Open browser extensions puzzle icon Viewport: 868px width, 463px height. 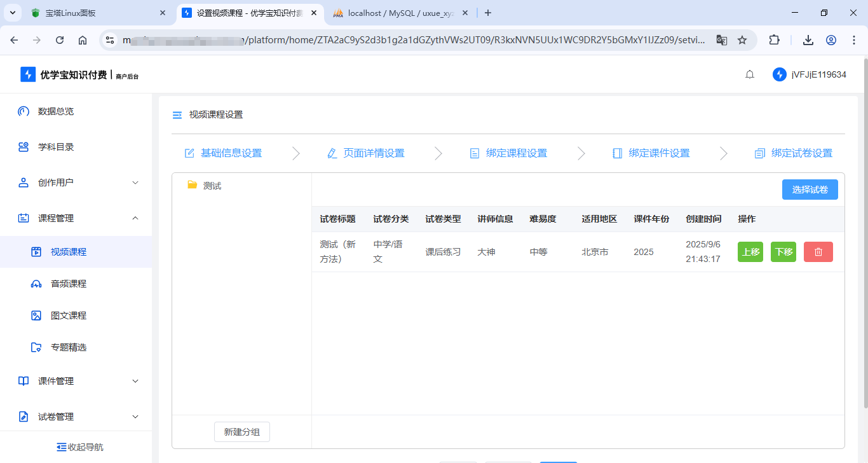tap(774, 40)
